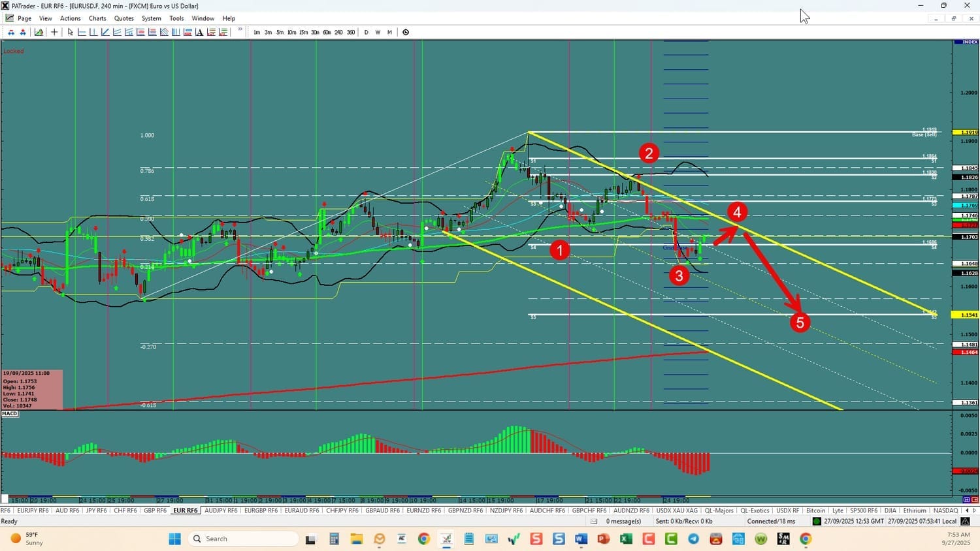Open the View menu

(x=46, y=18)
